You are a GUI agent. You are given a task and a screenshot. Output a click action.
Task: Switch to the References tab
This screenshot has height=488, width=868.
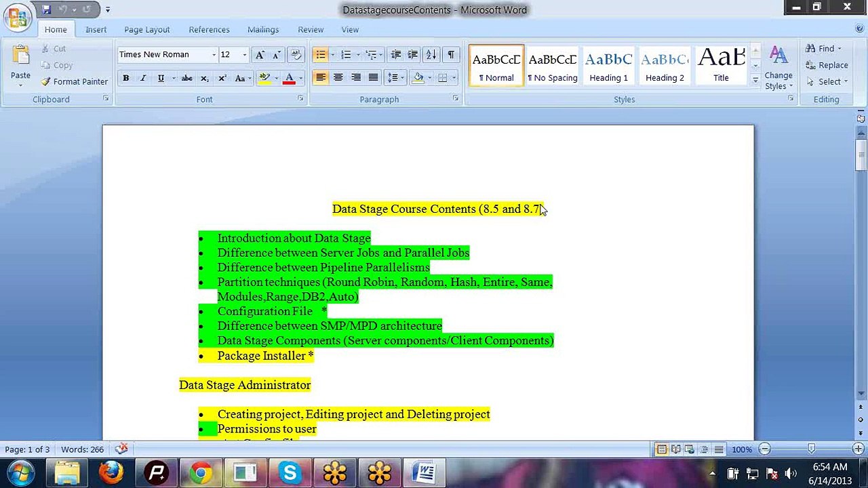(209, 30)
